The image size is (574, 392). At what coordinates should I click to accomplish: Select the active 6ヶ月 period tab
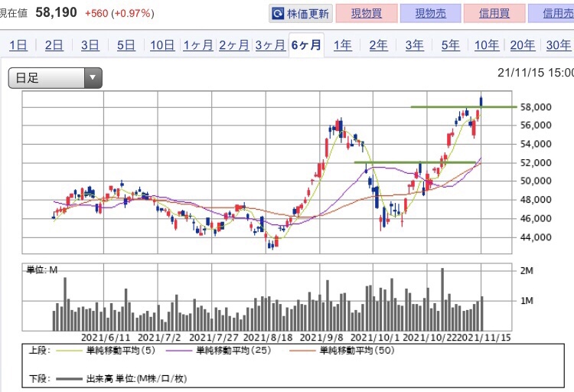click(x=306, y=45)
